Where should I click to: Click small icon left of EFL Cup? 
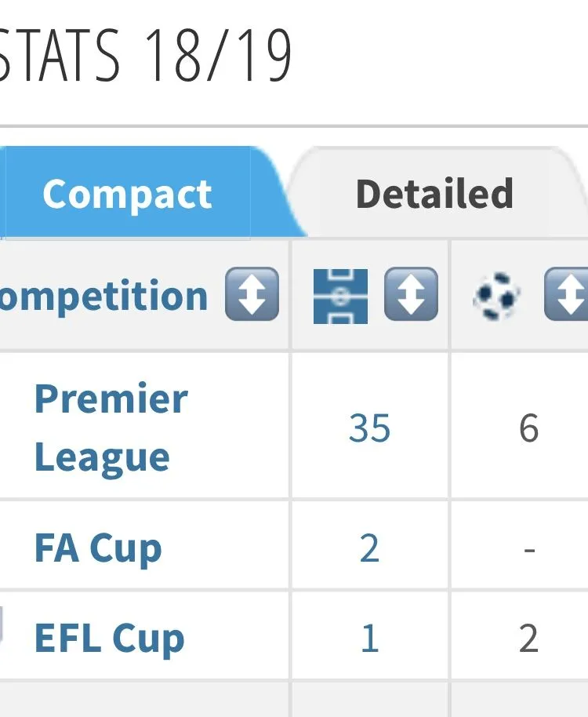[2, 625]
